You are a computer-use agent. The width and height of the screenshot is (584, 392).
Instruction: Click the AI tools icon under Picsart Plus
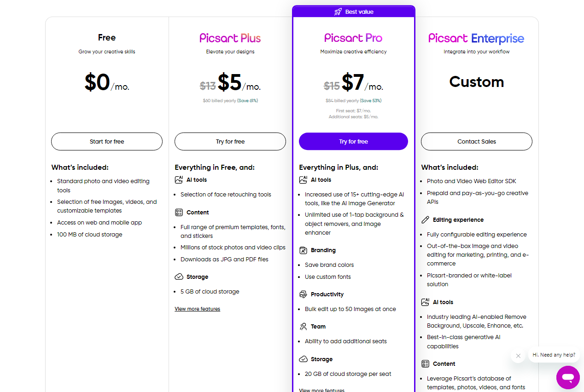(x=179, y=180)
